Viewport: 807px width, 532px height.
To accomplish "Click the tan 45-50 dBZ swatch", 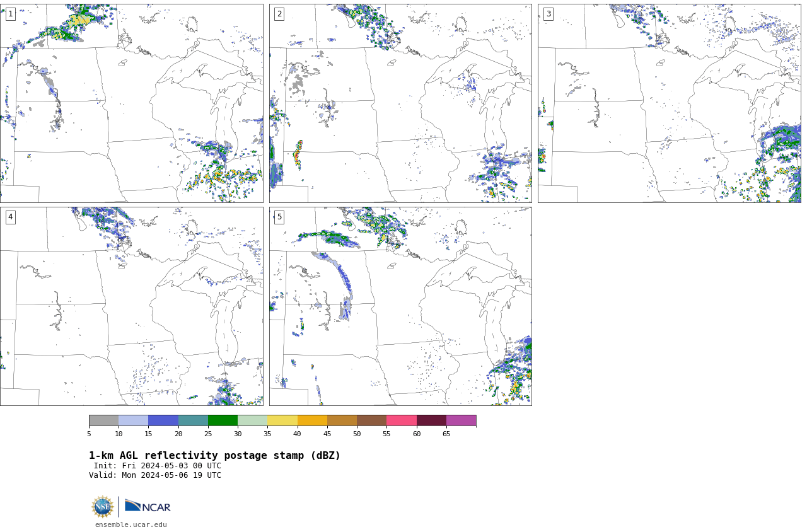I will click(342, 420).
